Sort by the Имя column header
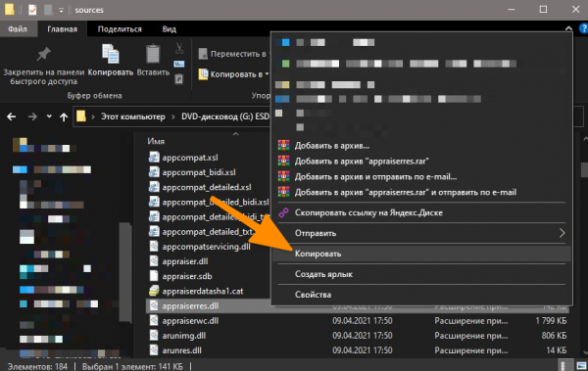Viewport: 588px width, 371px height. (x=156, y=141)
